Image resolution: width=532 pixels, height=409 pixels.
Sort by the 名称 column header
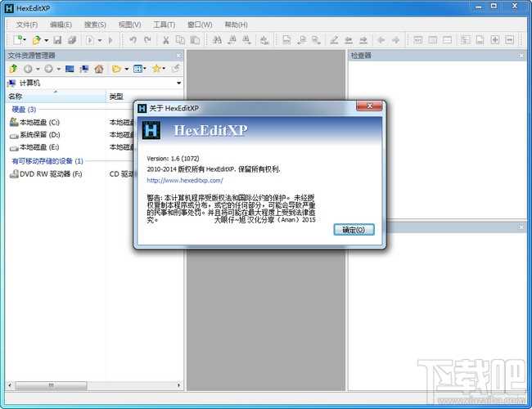coord(56,97)
